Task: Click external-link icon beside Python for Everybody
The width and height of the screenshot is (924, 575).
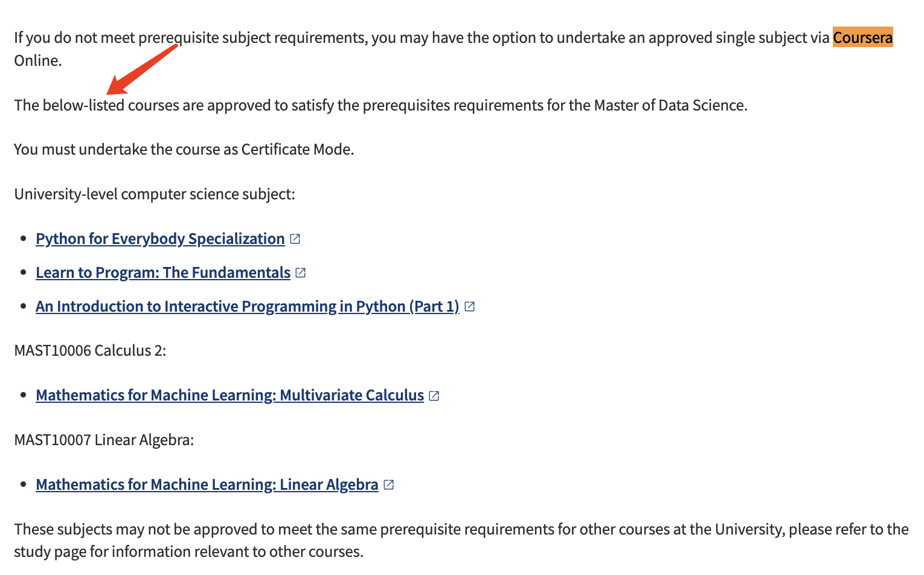Action: click(295, 239)
